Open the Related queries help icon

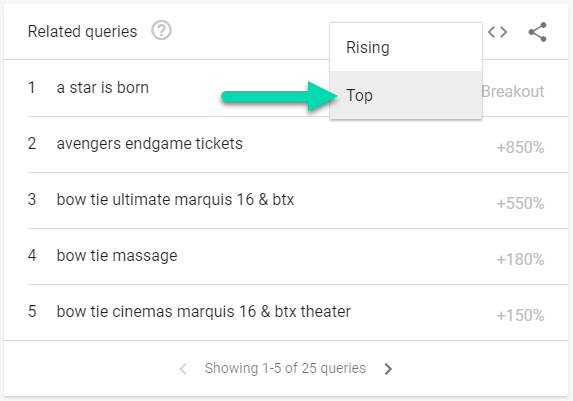[x=161, y=31]
